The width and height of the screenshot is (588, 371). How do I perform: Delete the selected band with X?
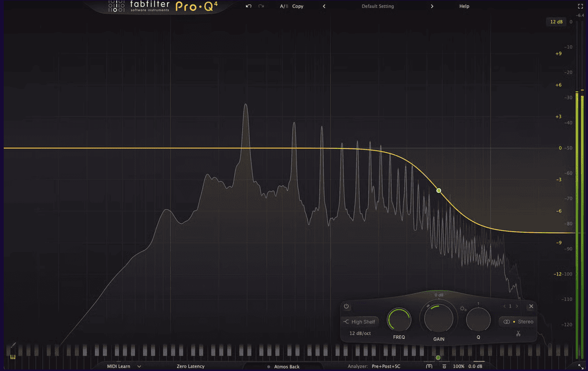pos(531,306)
